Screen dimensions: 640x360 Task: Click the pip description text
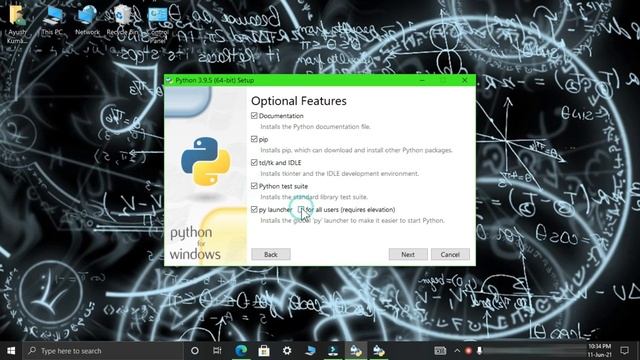click(x=357, y=150)
